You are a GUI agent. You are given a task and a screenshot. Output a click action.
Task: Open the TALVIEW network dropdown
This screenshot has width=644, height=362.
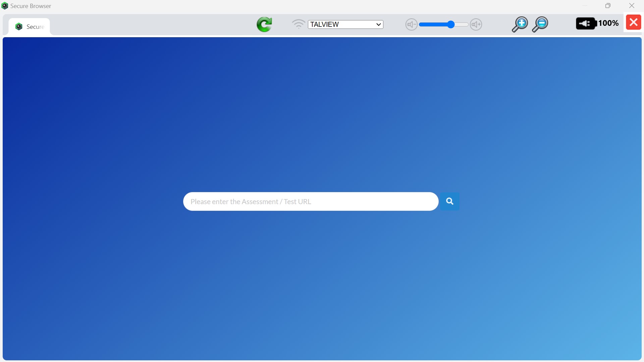[x=345, y=24]
